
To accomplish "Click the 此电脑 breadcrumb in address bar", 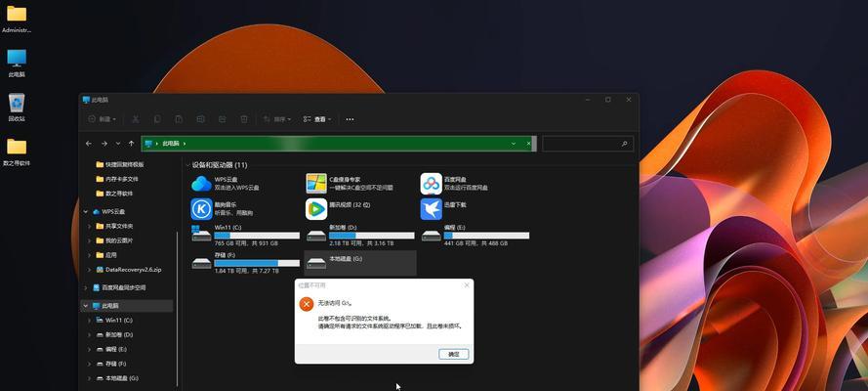I will click(171, 144).
